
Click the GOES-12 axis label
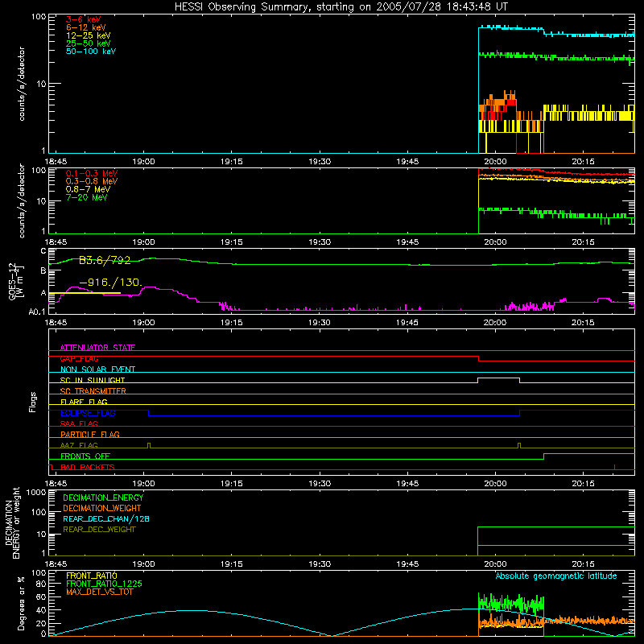click(15, 281)
